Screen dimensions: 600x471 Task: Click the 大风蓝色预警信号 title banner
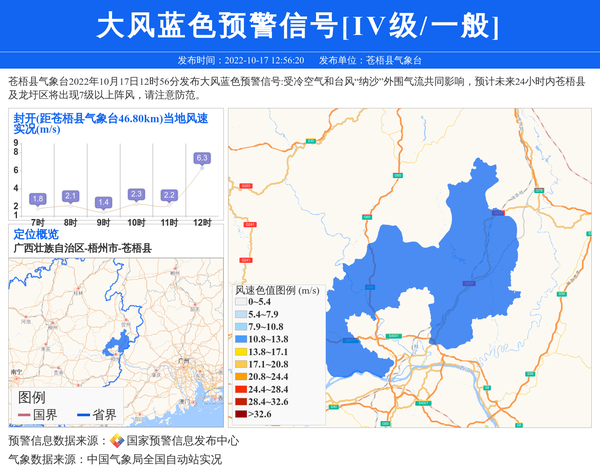(x=299, y=24)
